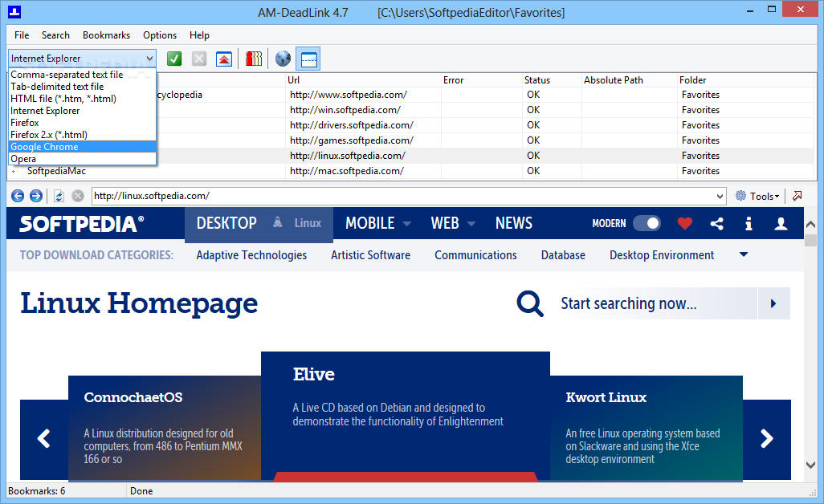The height and width of the screenshot is (504, 824).
Task: Select Google Chrome from dropdown list
Action: point(82,147)
